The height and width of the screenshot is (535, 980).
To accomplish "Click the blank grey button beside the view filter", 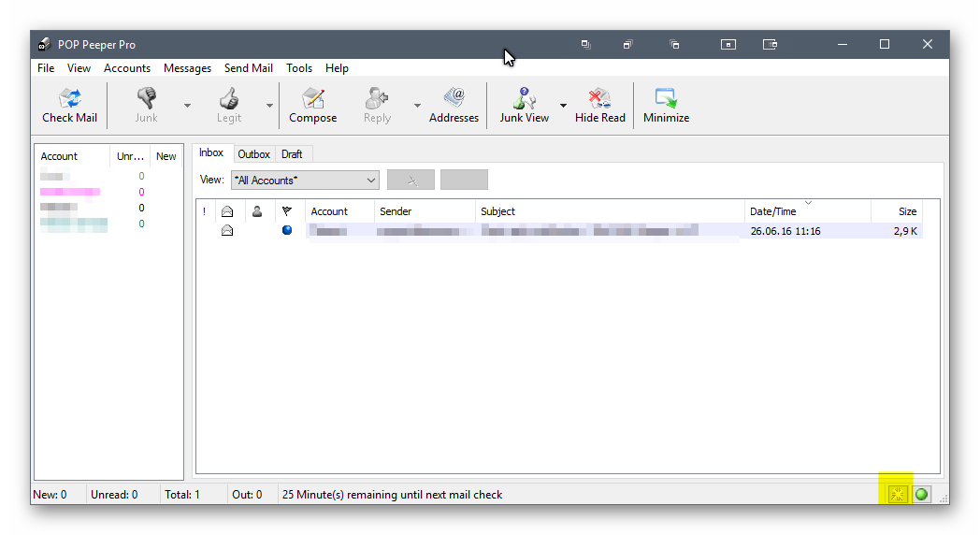I will [x=464, y=180].
